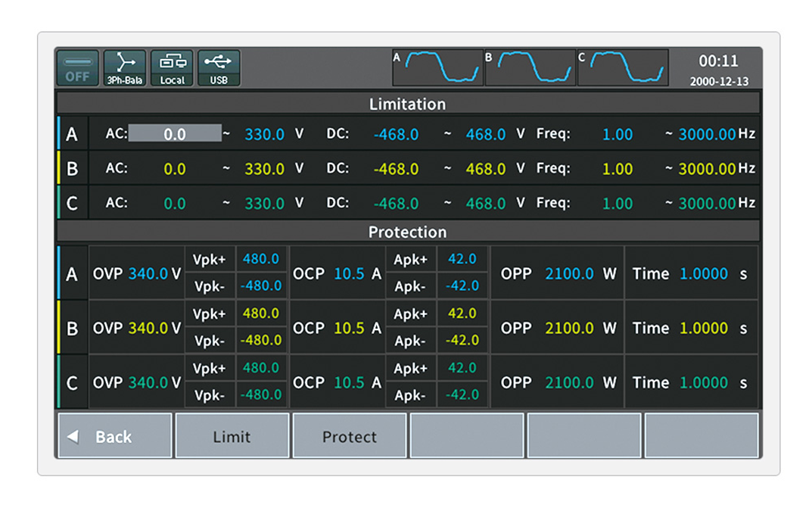Select phase A label in Protection table

(72, 273)
